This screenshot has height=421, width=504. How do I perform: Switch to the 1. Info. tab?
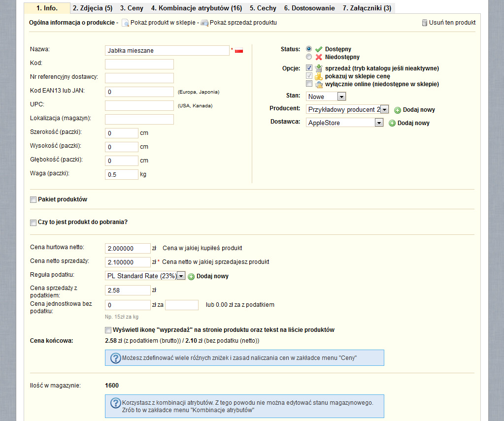[x=47, y=8]
